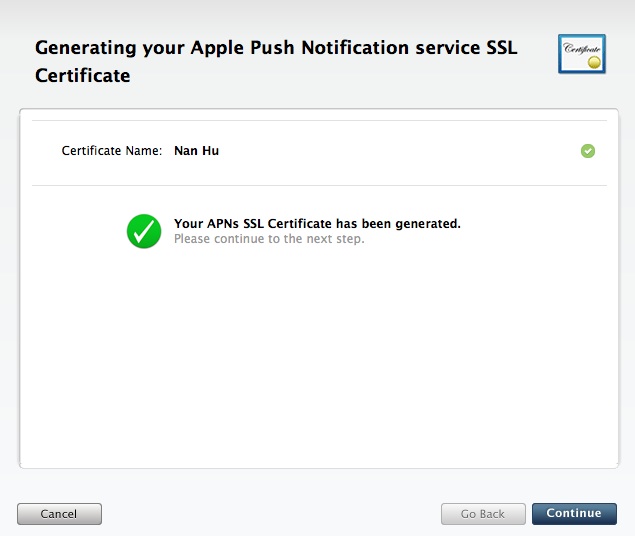Click the certificate icon in the header
Image resolution: width=635 pixels, height=536 pixels.
pos(581,53)
